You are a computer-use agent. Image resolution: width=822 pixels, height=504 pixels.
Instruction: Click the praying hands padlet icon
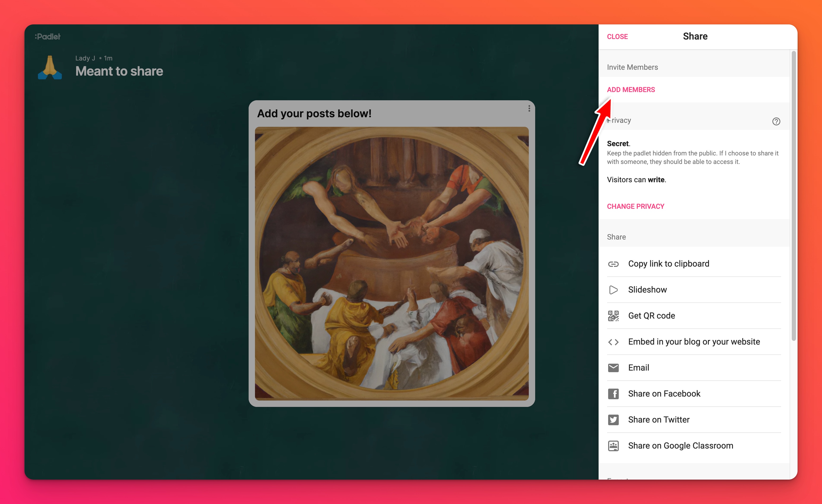pos(50,67)
